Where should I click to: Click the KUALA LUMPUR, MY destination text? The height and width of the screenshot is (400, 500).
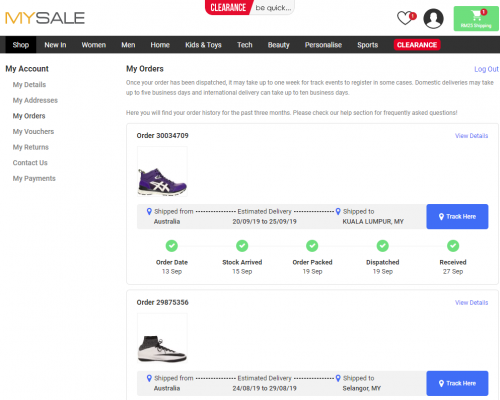373,222
